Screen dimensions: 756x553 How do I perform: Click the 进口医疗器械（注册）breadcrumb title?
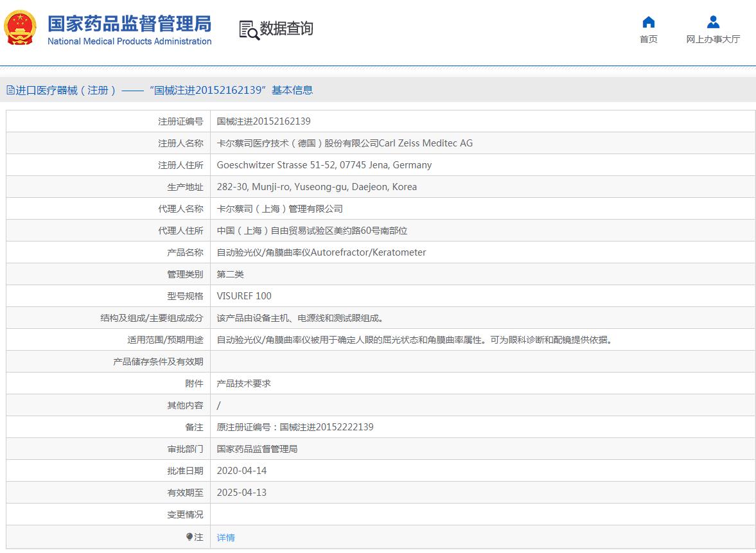[66, 90]
